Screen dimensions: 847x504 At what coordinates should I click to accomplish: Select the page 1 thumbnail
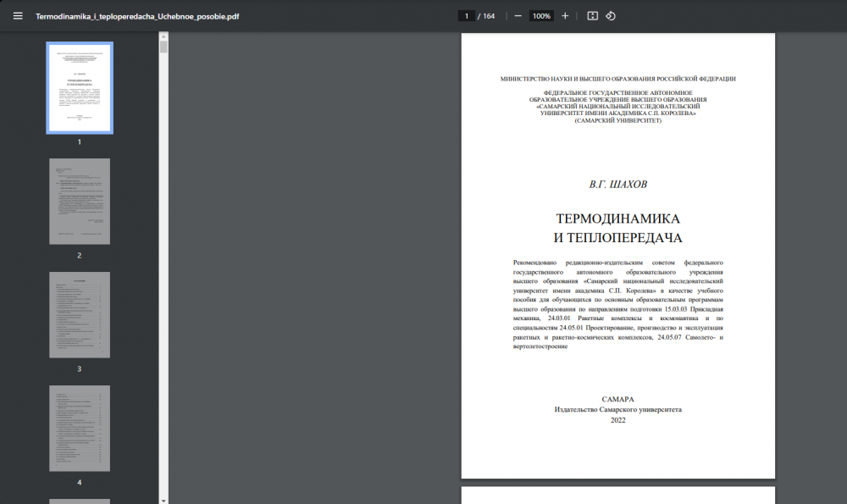click(x=79, y=88)
